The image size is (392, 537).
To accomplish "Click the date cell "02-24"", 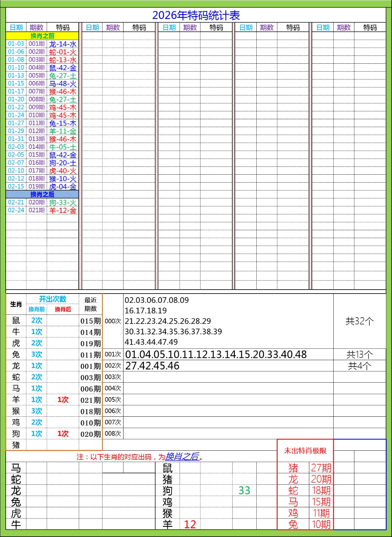I will pyautogui.click(x=16, y=210).
